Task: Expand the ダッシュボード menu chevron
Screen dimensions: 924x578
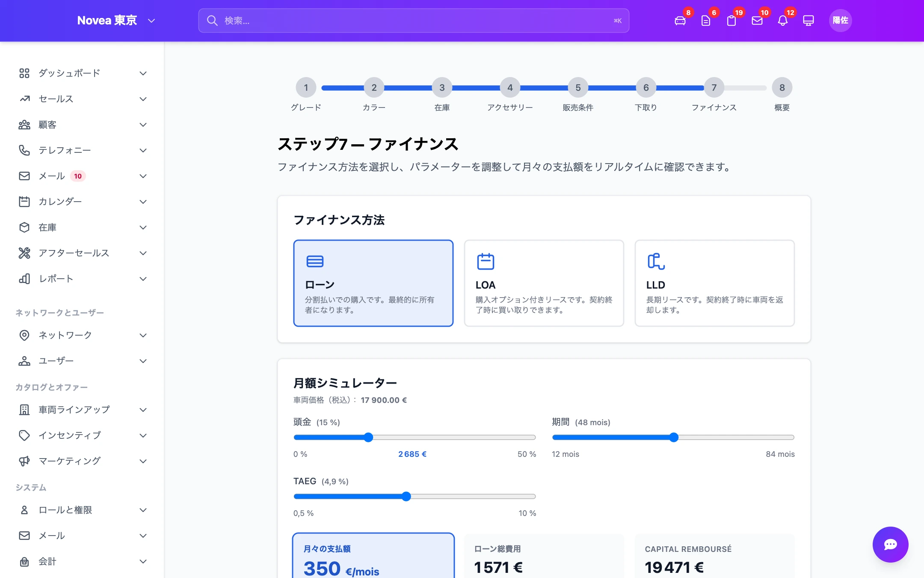Action: 143,73
